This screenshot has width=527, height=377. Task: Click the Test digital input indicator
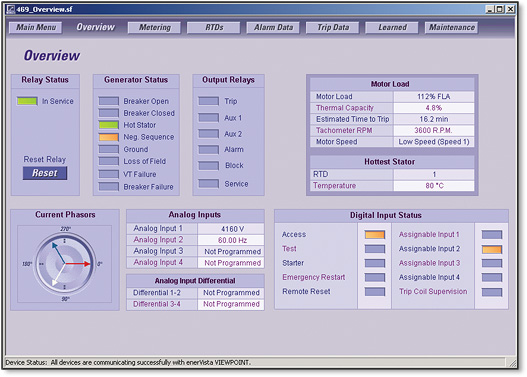click(375, 249)
